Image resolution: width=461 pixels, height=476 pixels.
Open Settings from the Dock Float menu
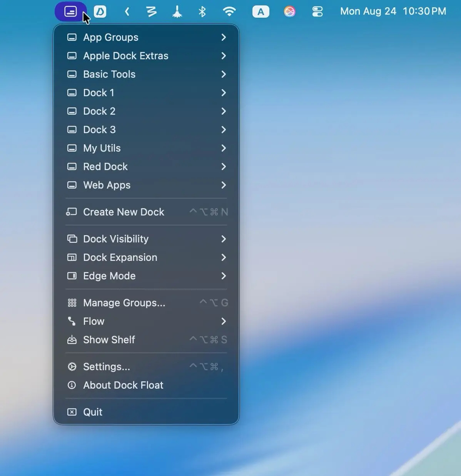(146, 367)
